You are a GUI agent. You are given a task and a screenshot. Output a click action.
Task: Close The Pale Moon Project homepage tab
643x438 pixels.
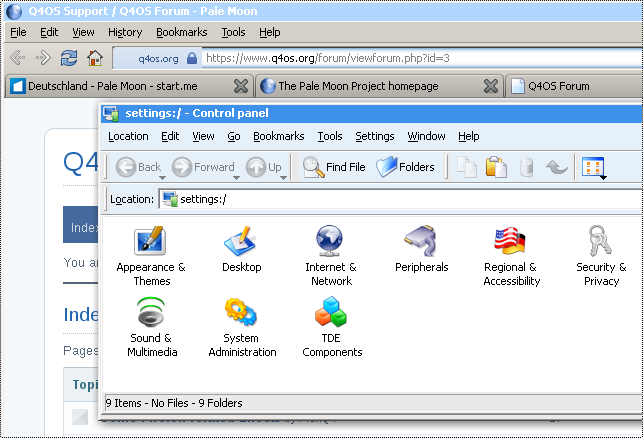[491, 86]
